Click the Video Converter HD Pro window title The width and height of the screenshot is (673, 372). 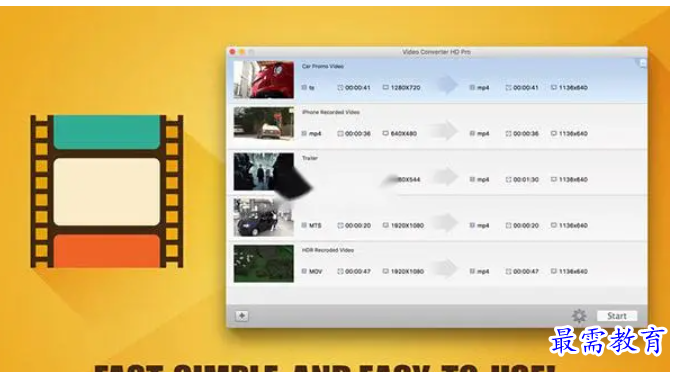pos(436,52)
